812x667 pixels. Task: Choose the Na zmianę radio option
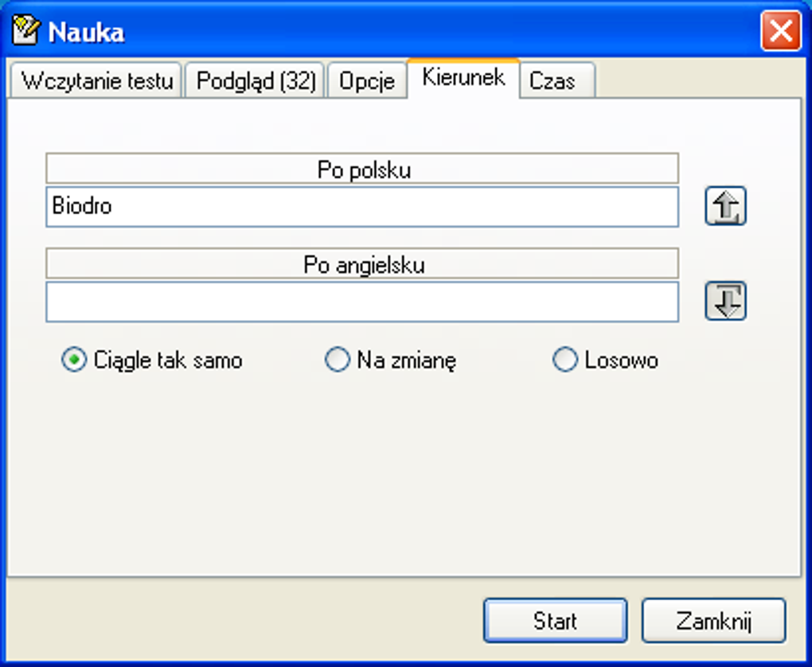click(338, 361)
